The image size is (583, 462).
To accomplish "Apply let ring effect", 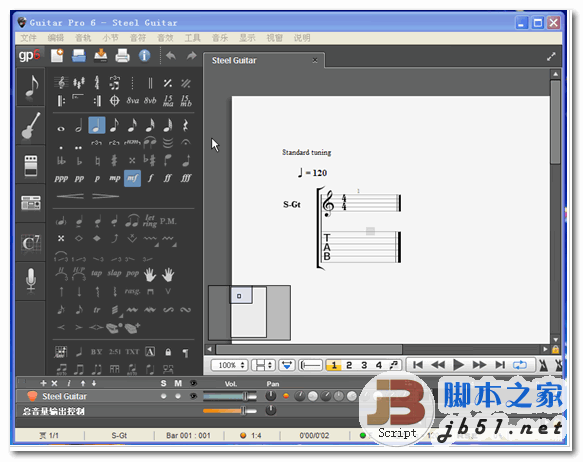I will coord(150,221).
